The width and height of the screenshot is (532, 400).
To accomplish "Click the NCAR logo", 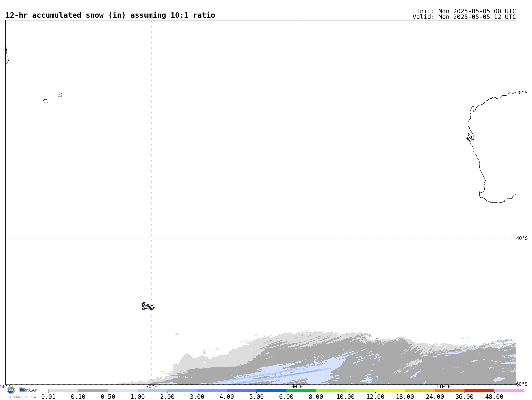I will [x=28, y=390].
